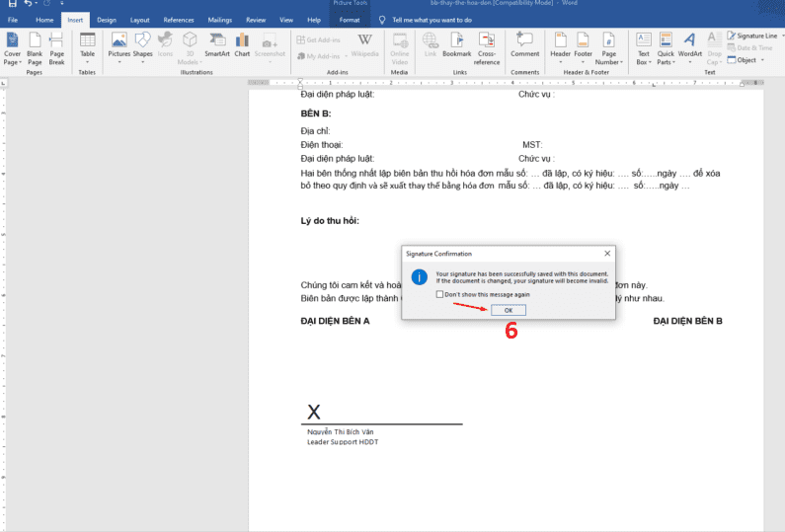
Task: Open the Header options
Action: click(560, 48)
